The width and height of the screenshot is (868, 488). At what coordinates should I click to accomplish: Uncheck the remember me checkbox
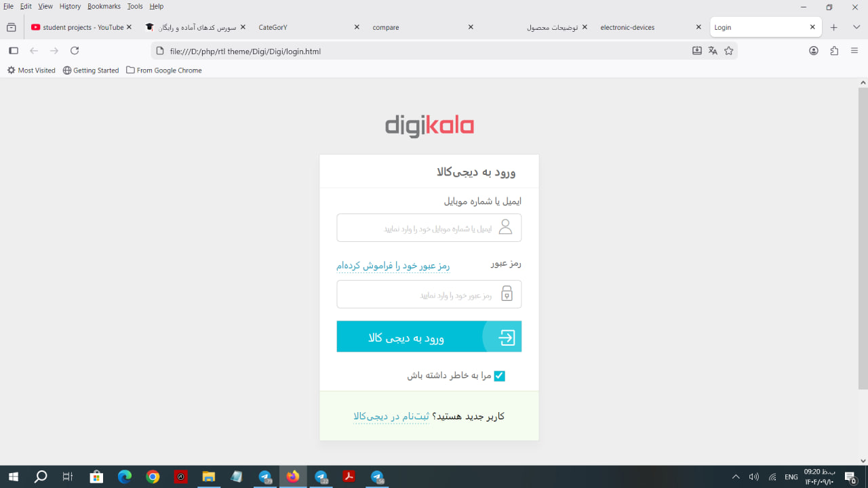pos(499,375)
